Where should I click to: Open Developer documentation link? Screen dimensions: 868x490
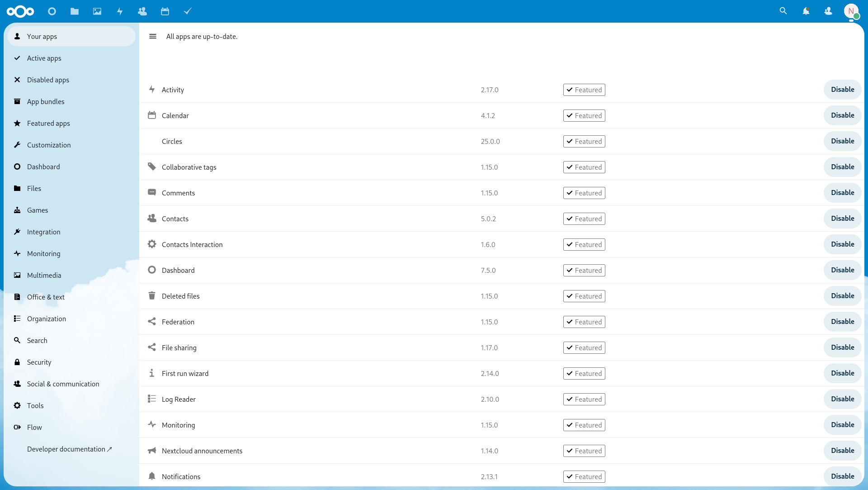[x=71, y=449]
